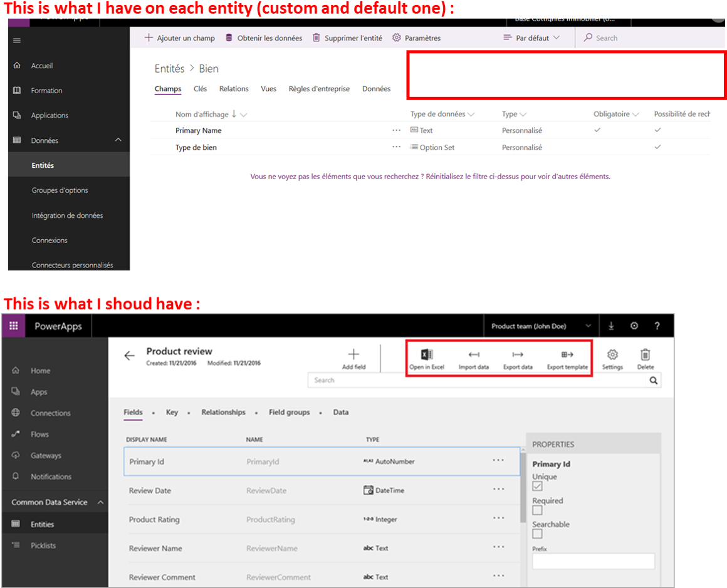Click the Export data icon
This screenshot has width=727, height=588.
click(x=518, y=355)
